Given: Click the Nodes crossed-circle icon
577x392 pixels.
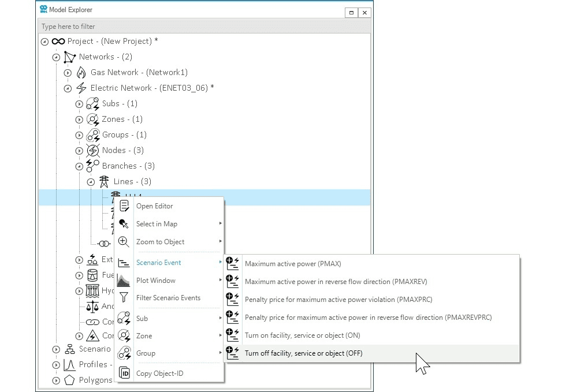Looking at the screenshot, I should click(x=92, y=150).
